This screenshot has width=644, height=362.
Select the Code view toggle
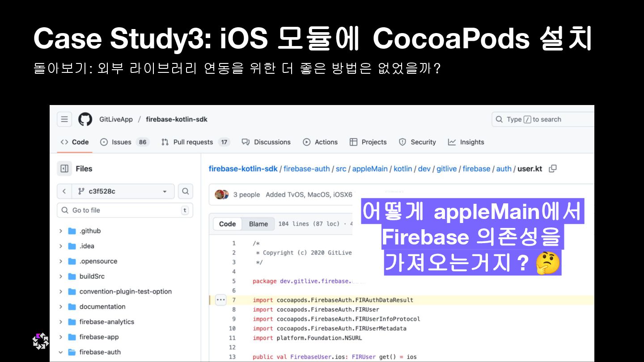pyautogui.click(x=227, y=224)
